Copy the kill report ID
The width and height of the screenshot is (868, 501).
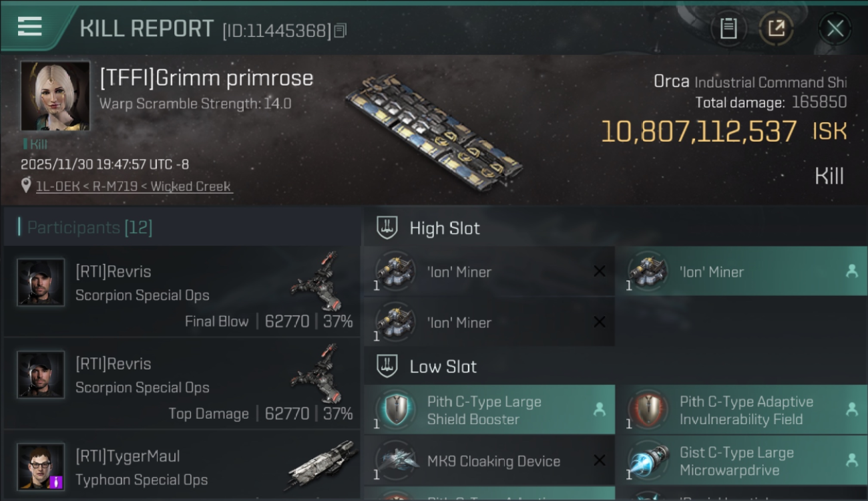tap(340, 30)
